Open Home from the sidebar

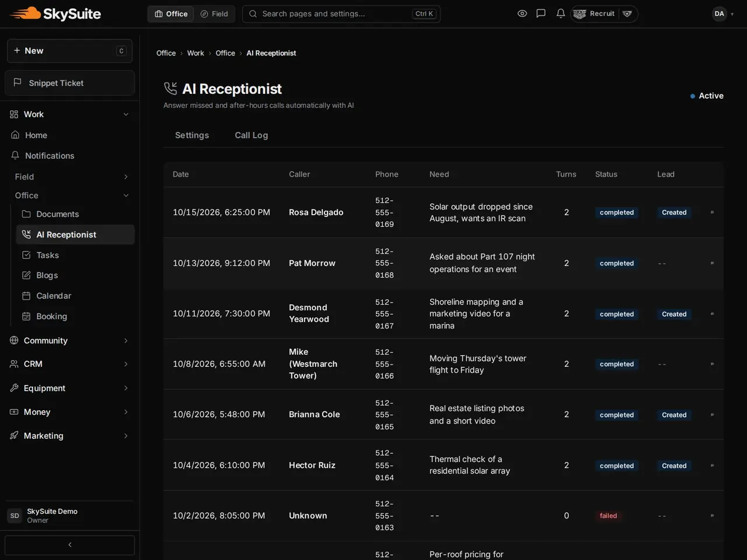(x=69, y=135)
